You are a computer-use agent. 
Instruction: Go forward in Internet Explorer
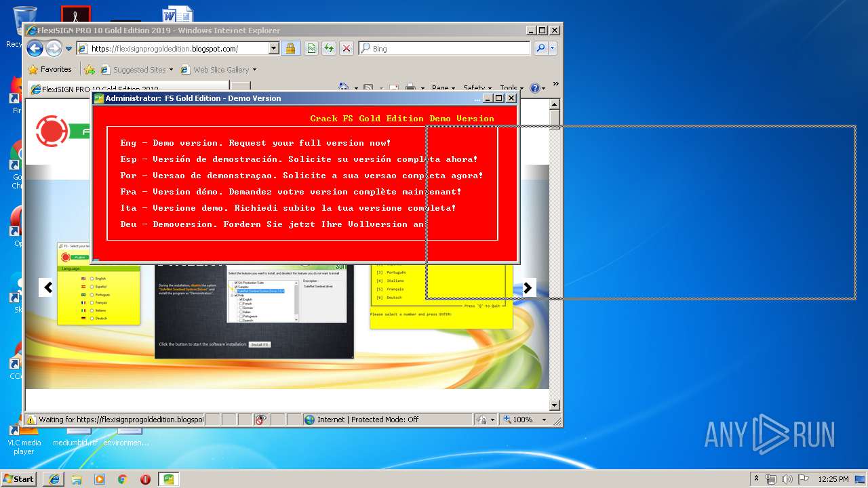[54, 48]
